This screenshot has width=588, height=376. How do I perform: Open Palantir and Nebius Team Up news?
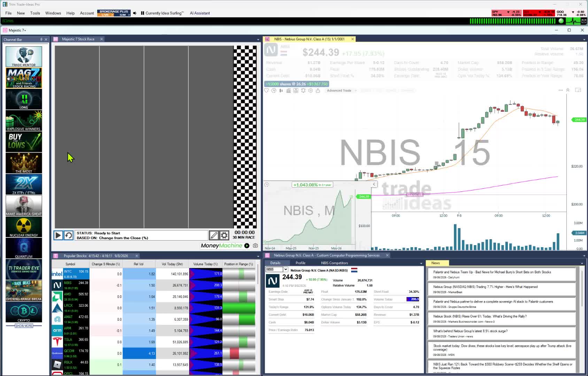501,274
